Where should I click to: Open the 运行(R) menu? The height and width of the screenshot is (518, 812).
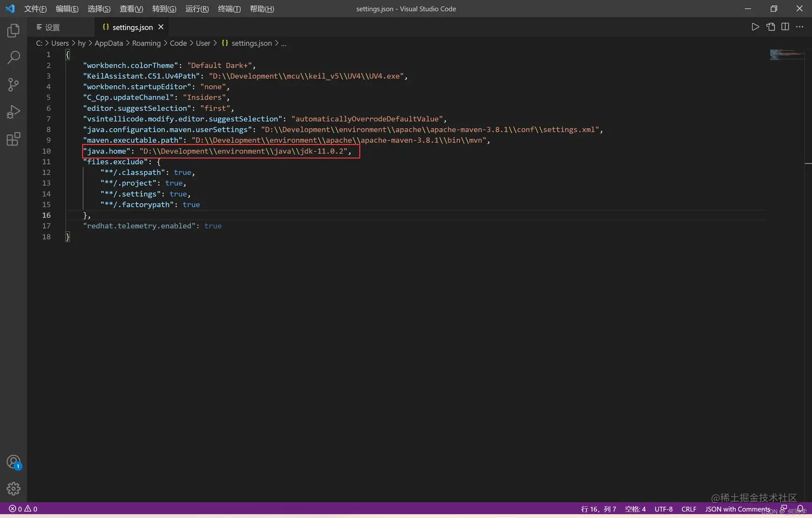(197, 9)
